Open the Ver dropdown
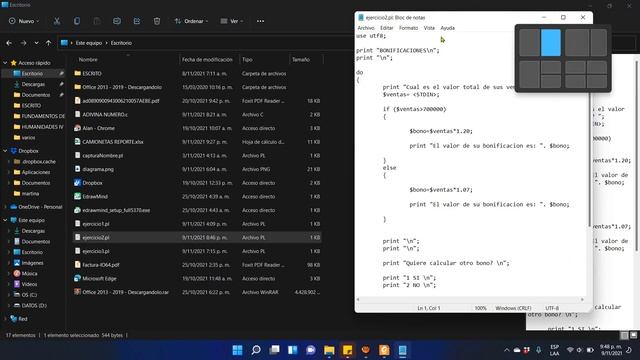The image size is (640, 360). (x=231, y=21)
